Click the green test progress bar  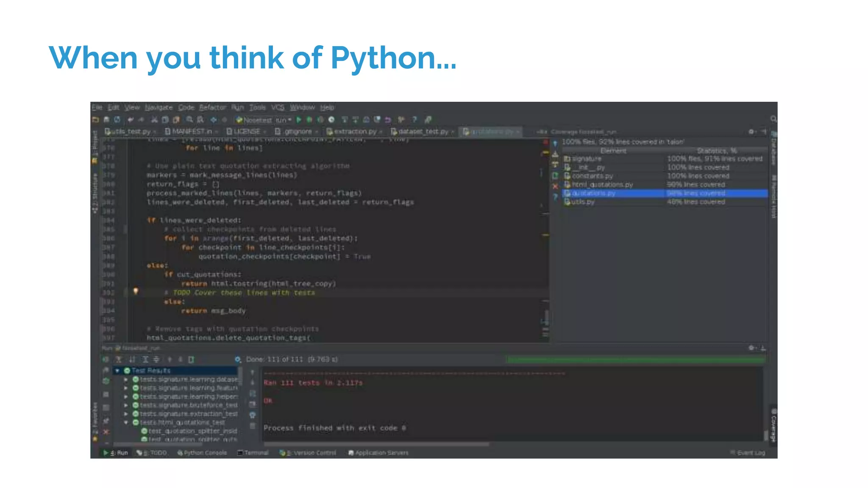(636, 360)
